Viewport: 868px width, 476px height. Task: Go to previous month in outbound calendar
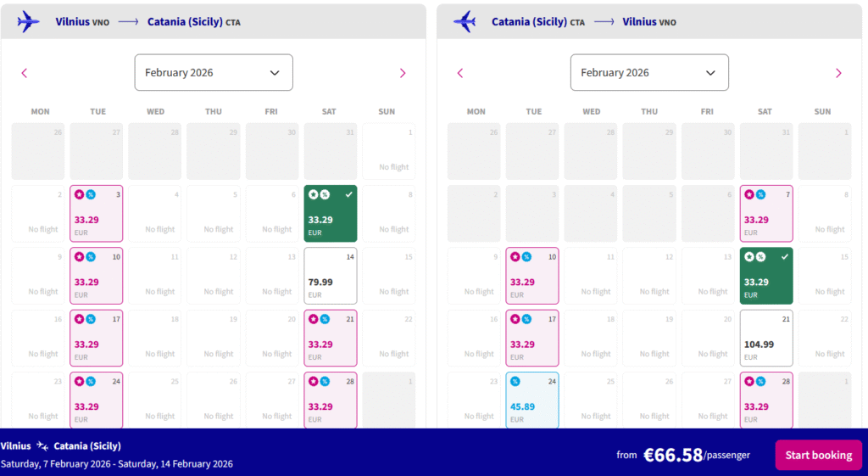24,73
